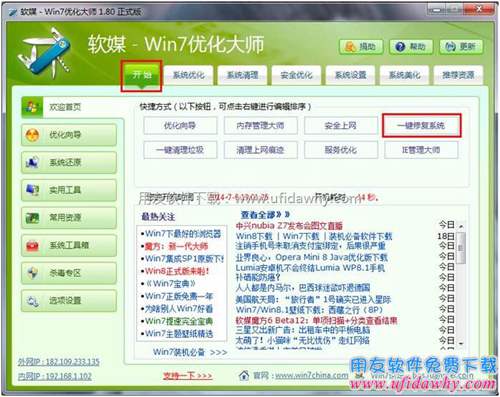
Task: Open the 推荐资源 tab
Action: click(x=458, y=75)
